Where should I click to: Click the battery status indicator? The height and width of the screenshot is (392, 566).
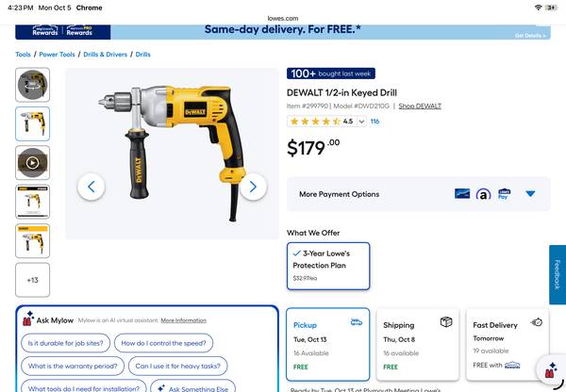coord(551,8)
